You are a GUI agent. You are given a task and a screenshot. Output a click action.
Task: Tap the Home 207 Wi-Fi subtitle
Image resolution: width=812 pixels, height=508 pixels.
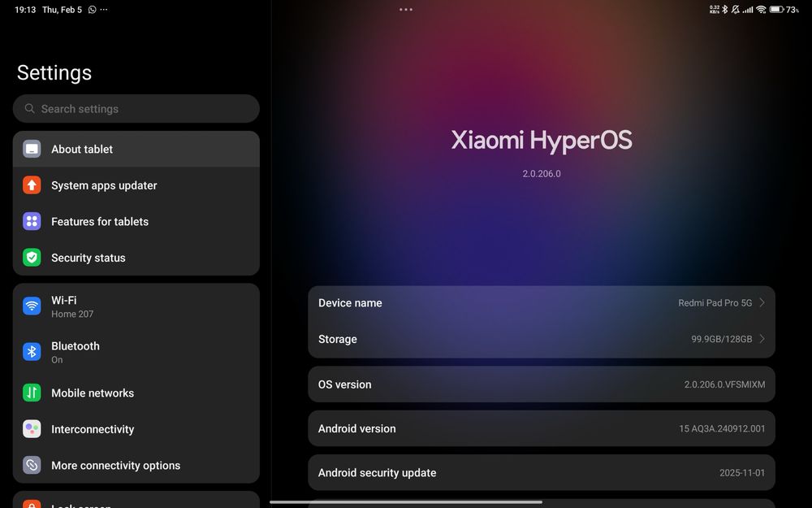coord(72,314)
